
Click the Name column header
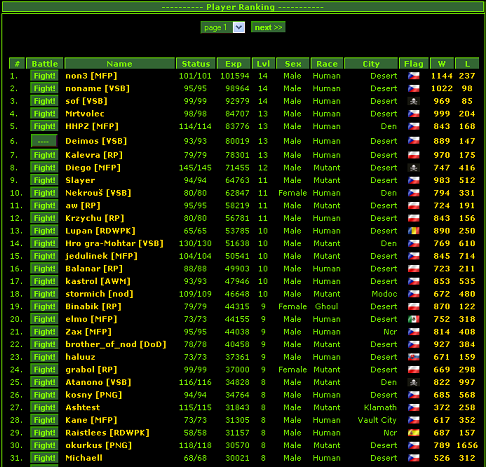120,63
